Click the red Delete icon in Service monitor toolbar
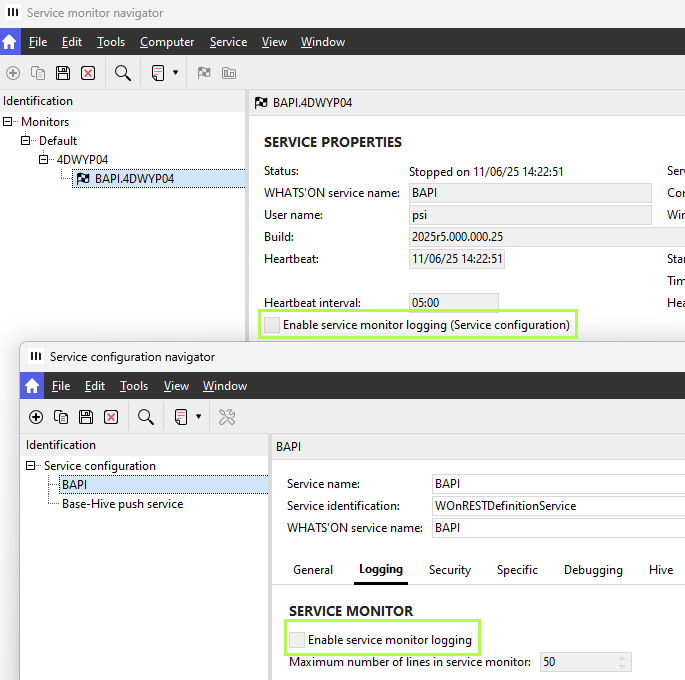The width and height of the screenshot is (685, 680). click(x=88, y=73)
